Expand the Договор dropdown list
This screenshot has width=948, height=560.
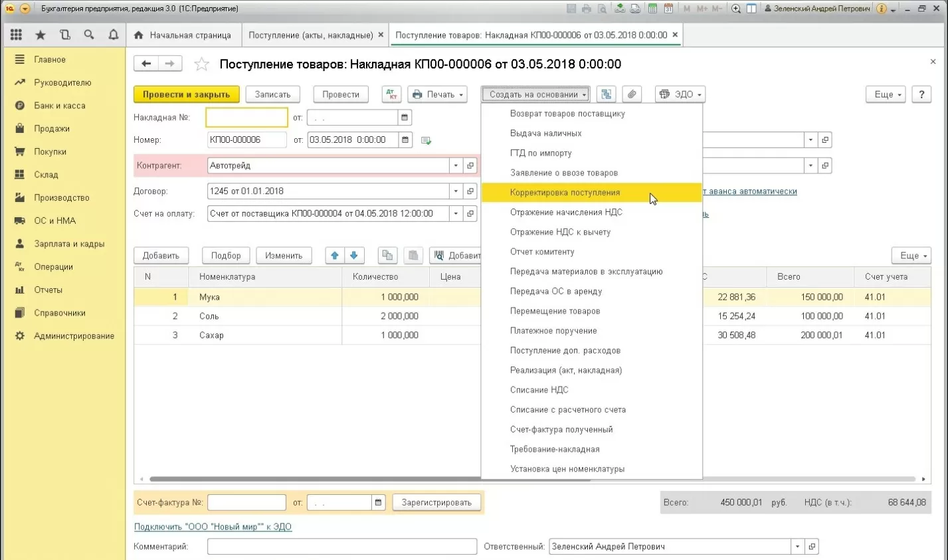pos(456,191)
